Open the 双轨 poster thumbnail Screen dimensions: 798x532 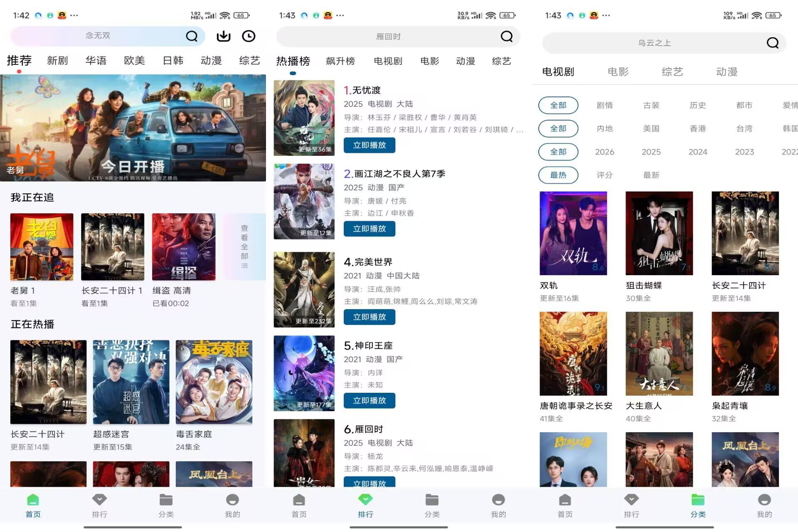pyautogui.click(x=574, y=234)
